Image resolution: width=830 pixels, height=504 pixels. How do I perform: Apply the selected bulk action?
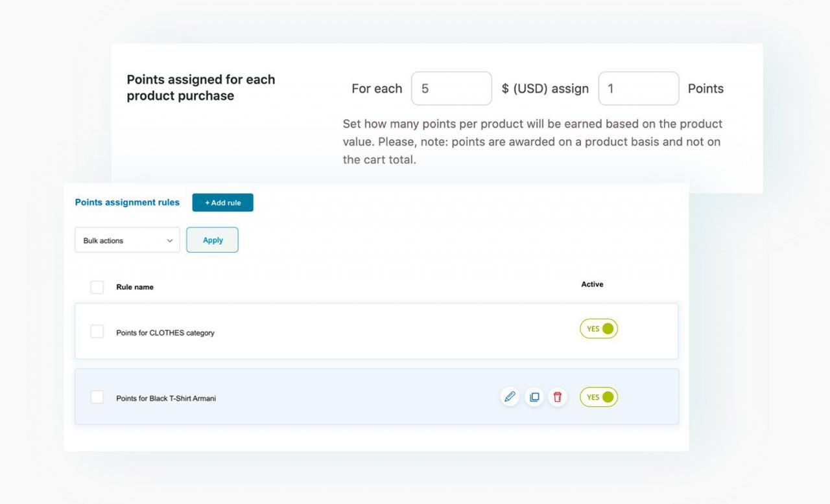[x=212, y=240]
